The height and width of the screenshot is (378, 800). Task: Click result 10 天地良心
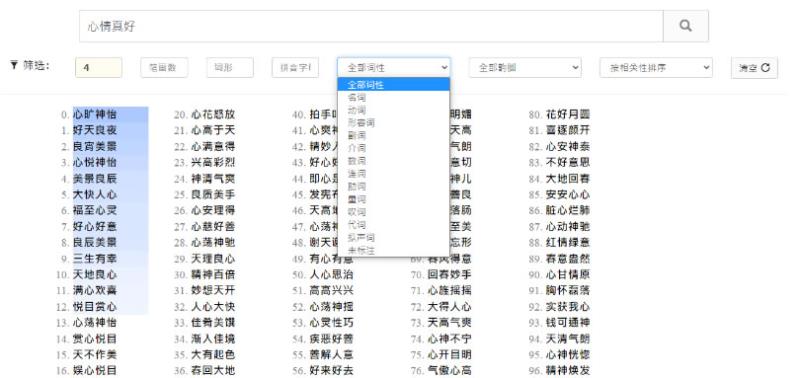pyautogui.click(x=95, y=274)
